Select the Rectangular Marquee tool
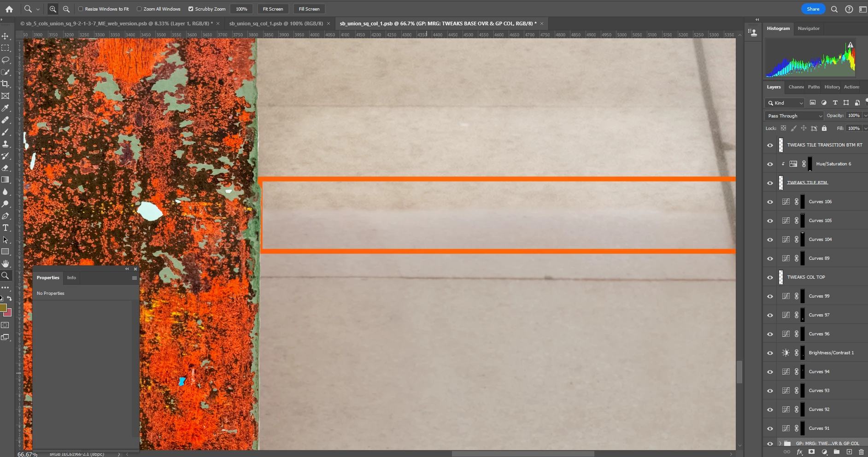 pos(6,48)
